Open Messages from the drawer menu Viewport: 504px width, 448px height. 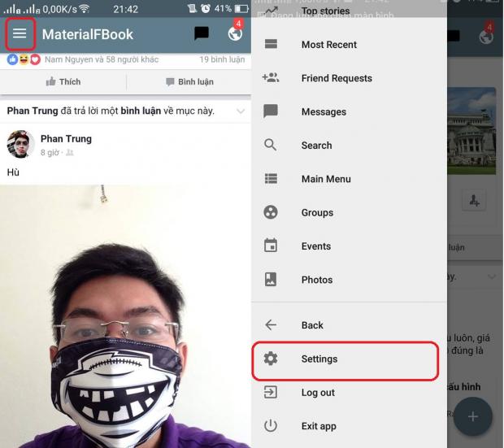pyautogui.click(x=324, y=112)
